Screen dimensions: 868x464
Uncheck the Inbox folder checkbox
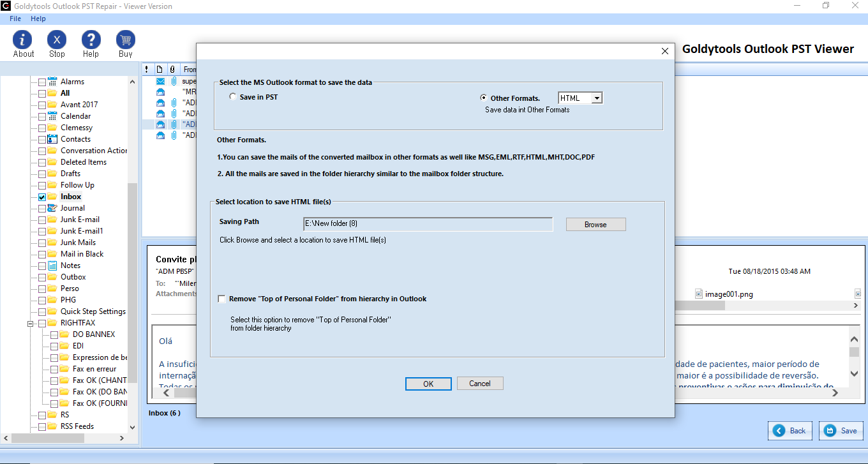[42, 197]
